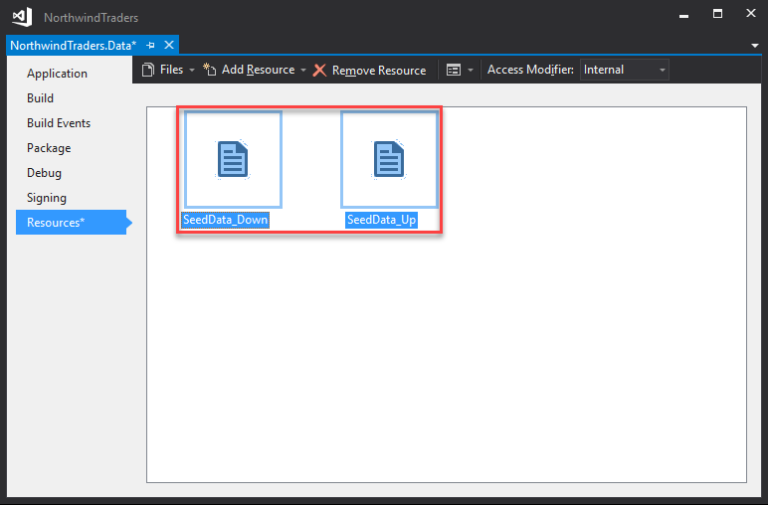
Task: Select the SeedData_Down file icon
Action: point(232,160)
